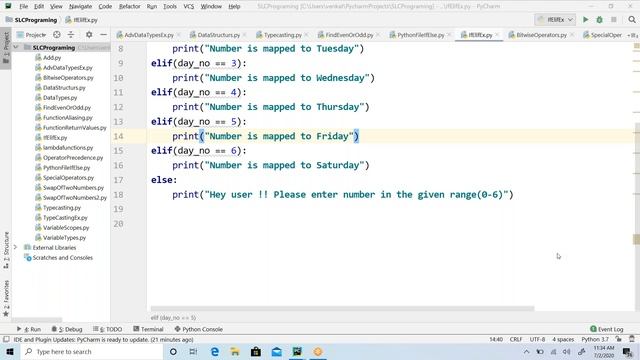640x360 pixels.
Task: Click the IDE and Plugin Updates message
Action: 103,339
